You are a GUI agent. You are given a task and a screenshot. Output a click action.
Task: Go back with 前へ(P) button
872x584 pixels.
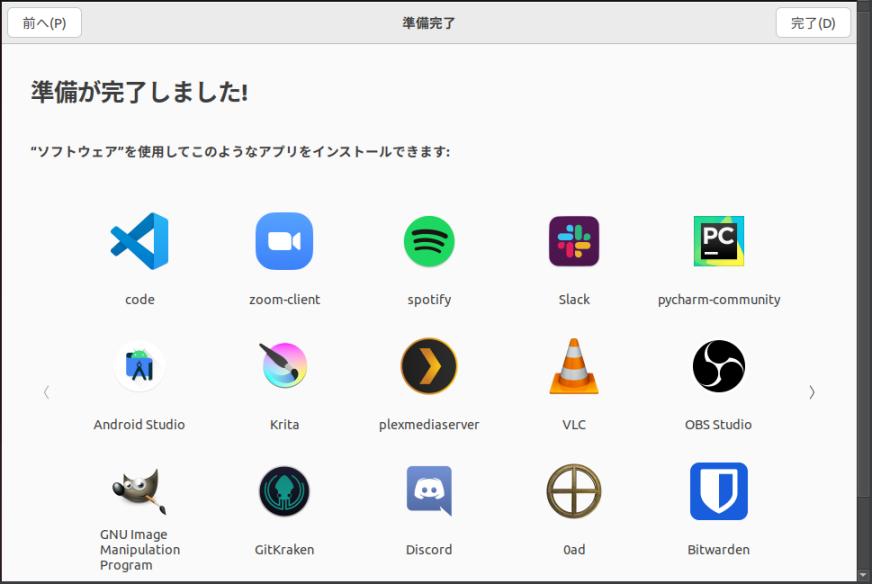(x=44, y=23)
